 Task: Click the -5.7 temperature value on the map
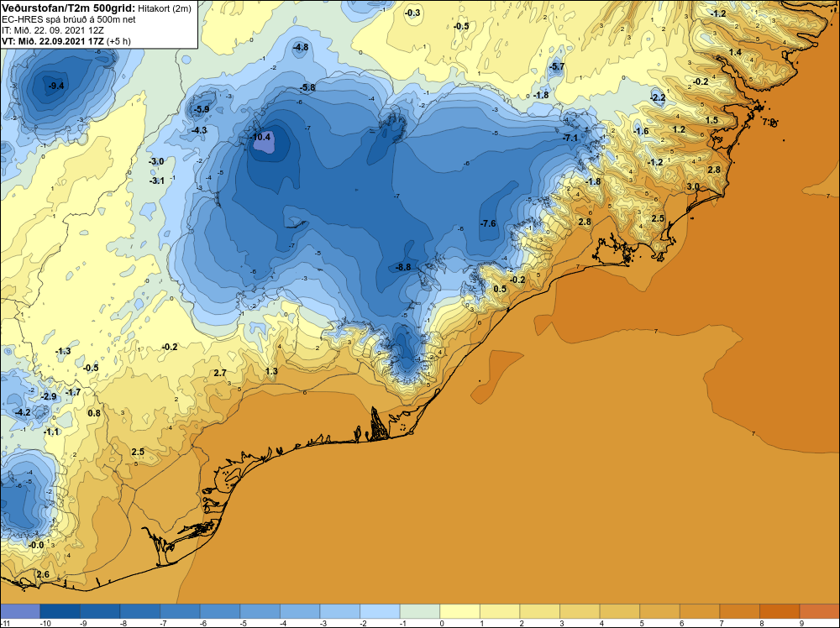[x=557, y=67]
